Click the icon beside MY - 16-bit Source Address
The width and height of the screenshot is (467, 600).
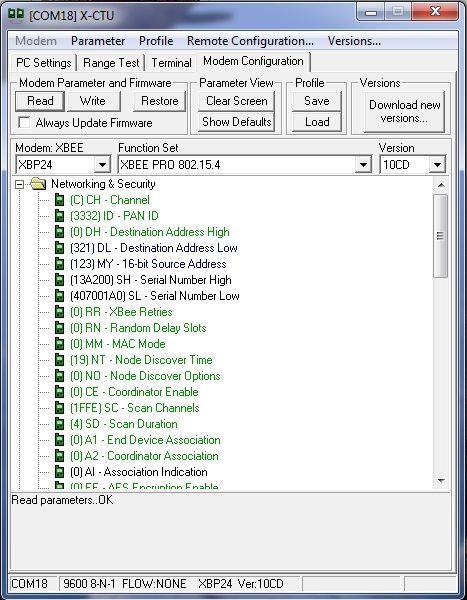[x=59, y=264]
